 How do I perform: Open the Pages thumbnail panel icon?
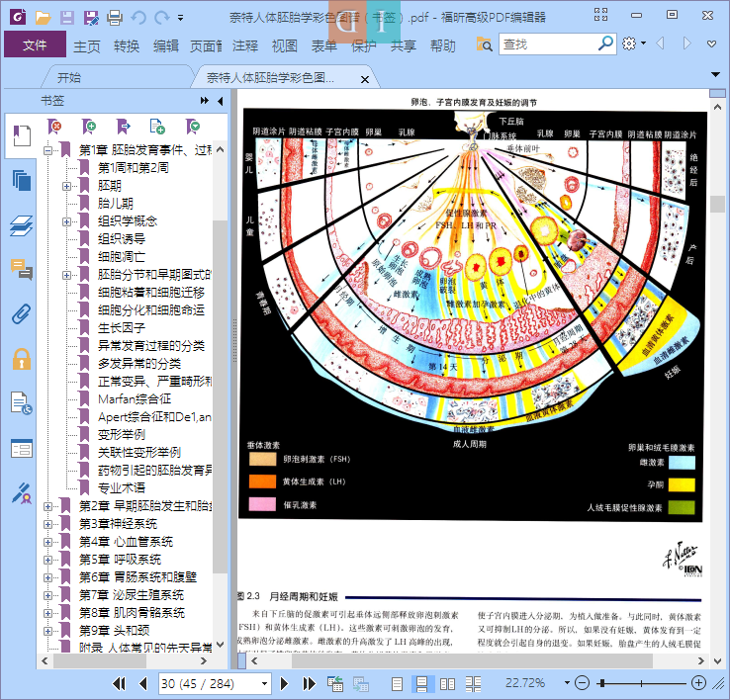[22, 181]
